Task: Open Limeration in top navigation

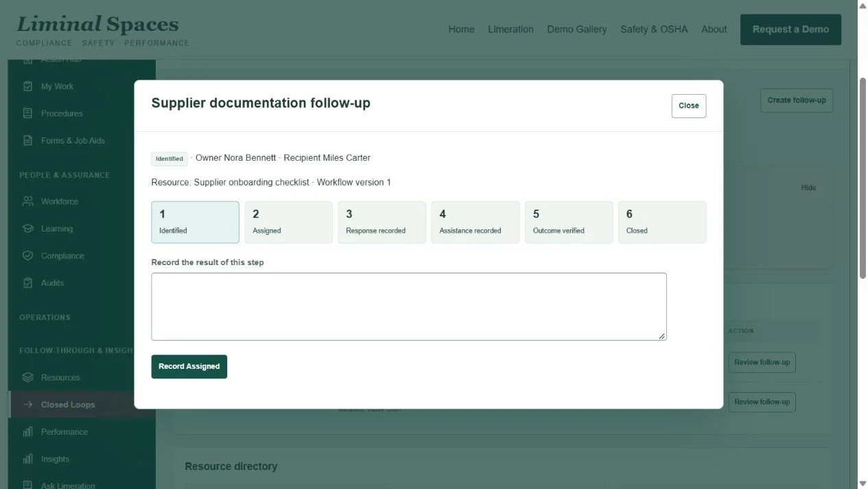Action: coord(511,30)
